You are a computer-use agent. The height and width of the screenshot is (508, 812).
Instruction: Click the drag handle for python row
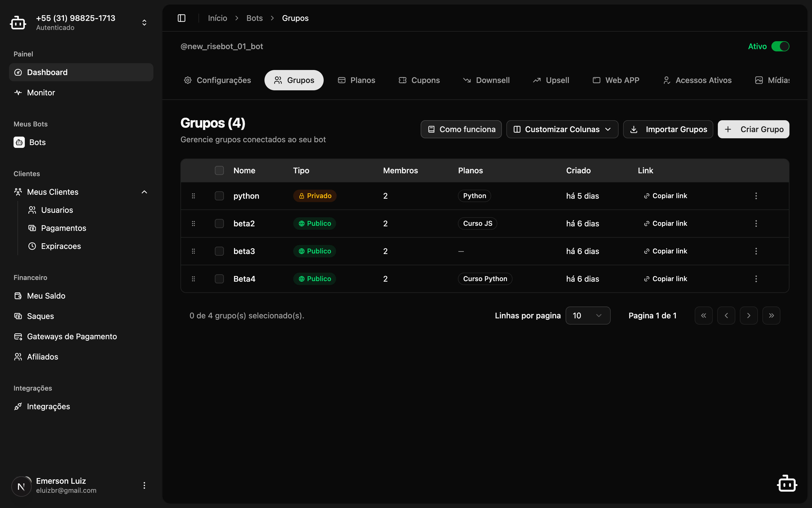193,196
